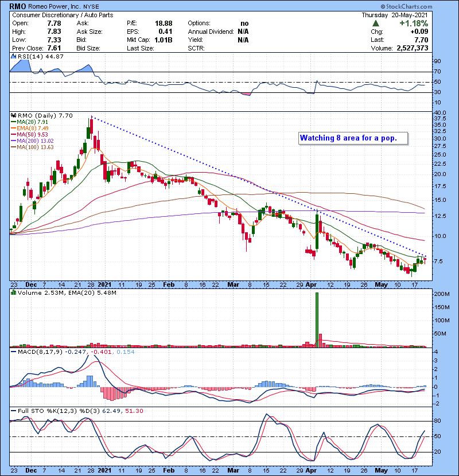Screen dimensions: 459x476
Task: Click the Chg value +0.09
Action: coord(419,32)
